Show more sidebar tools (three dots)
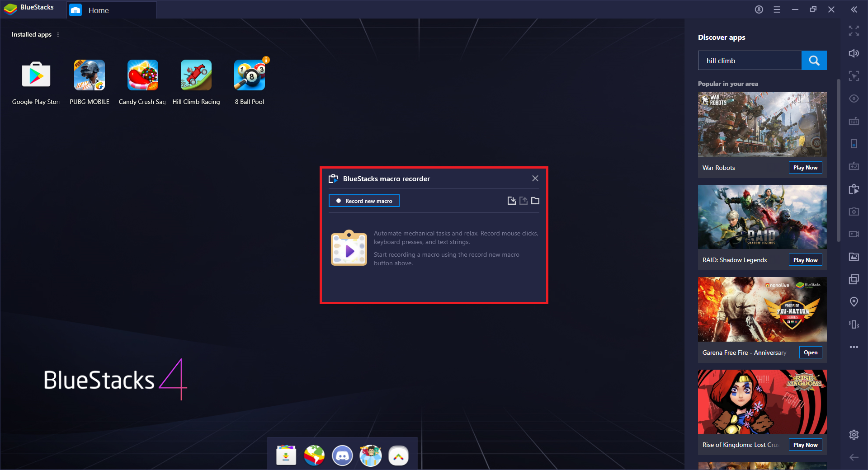868x470 pixels. point(854,347)
